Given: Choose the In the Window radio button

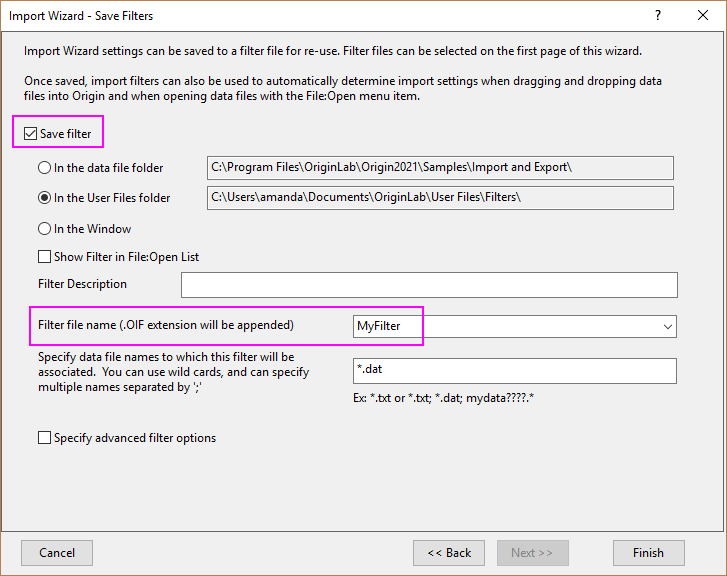Looking at the screenshot, I should 45,229.
